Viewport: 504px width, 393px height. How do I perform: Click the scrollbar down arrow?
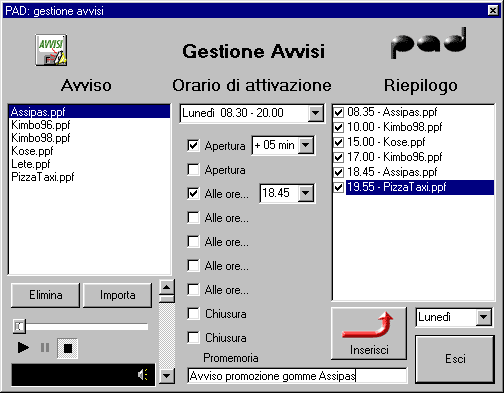(x=167, y=376)
